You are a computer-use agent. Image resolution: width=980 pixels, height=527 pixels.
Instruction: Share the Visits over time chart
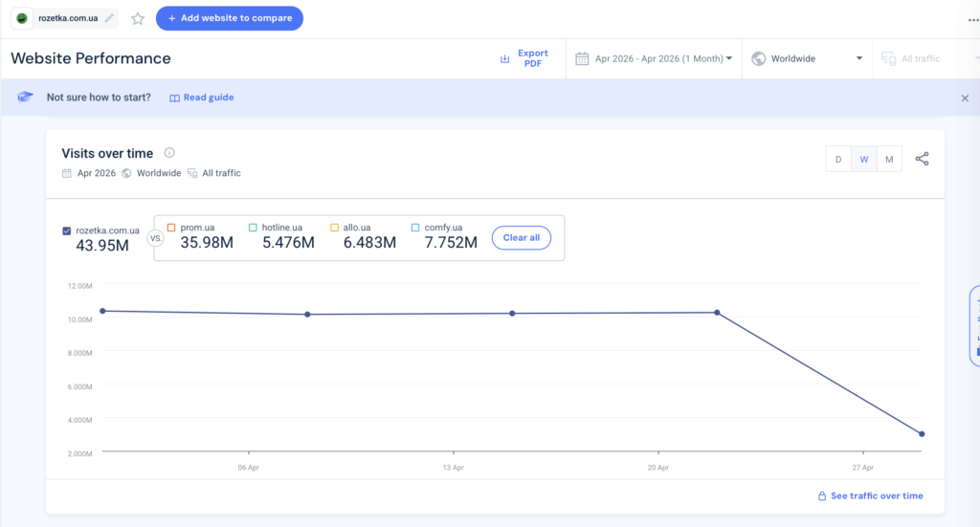(x=922, y=159)
